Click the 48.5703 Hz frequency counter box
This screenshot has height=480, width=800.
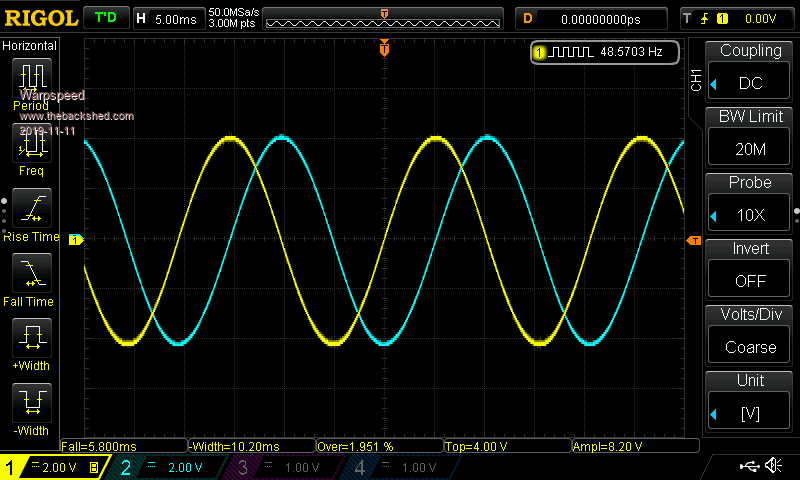click(x=605, y=51)
